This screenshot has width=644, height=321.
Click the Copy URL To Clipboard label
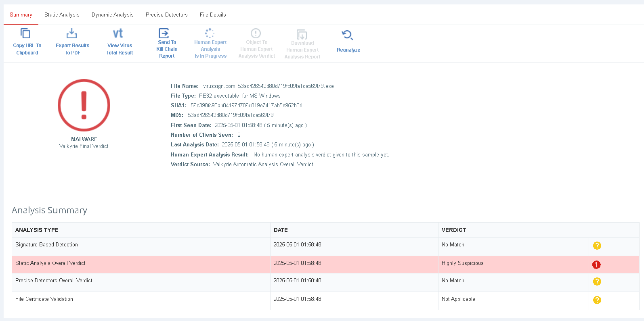(x=27, y=49)
